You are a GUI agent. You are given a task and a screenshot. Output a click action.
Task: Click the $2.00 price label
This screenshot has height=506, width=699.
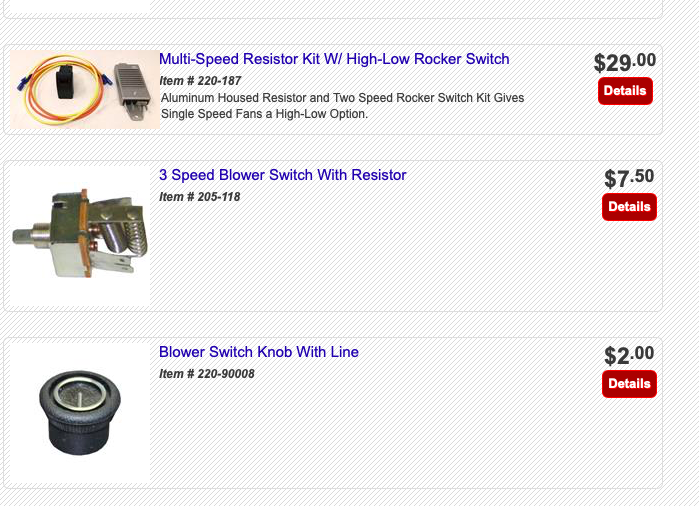[x=629, y=355]
